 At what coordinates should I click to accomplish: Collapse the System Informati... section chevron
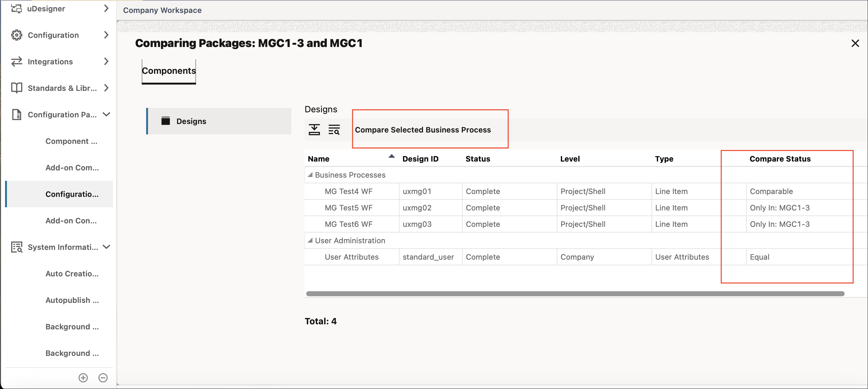pyautogui.click(x=106, y=247)
